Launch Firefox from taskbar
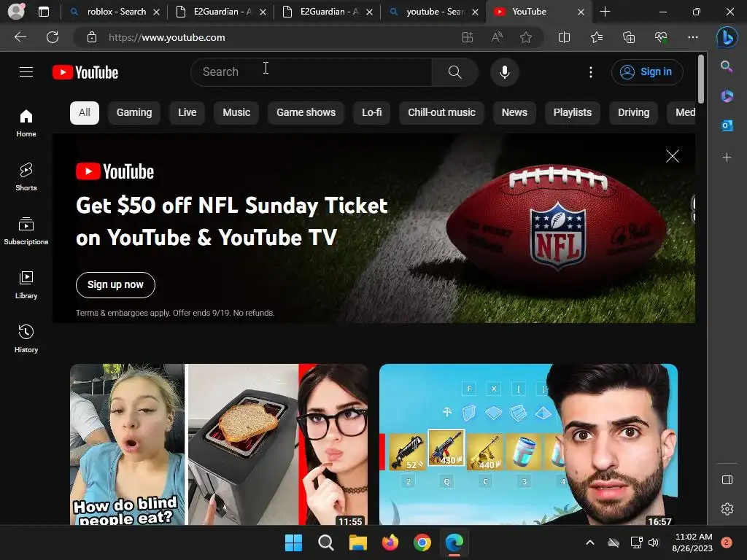Image resolution: width=747 pixels, height=560 pixels. tap(390, 542)
